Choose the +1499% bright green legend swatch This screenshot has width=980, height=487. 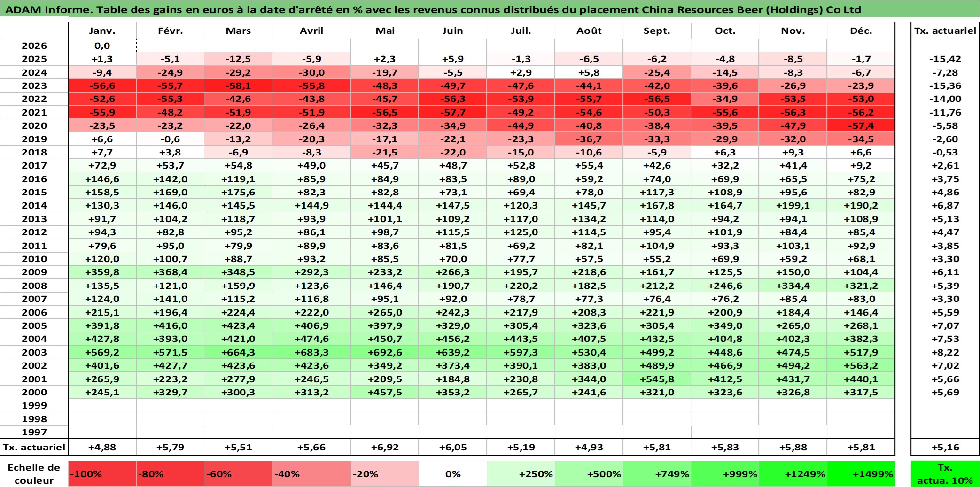coord(861,473)
